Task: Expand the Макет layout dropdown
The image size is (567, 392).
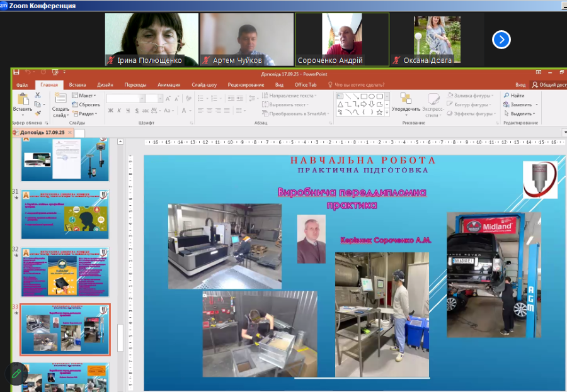Action: pyautogui.click(x=86, y=96)
